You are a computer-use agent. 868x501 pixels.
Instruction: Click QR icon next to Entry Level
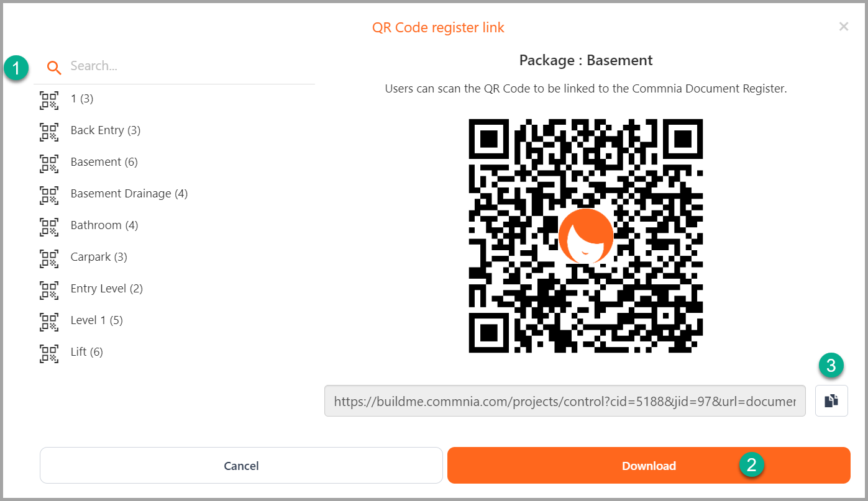point(49,290)
